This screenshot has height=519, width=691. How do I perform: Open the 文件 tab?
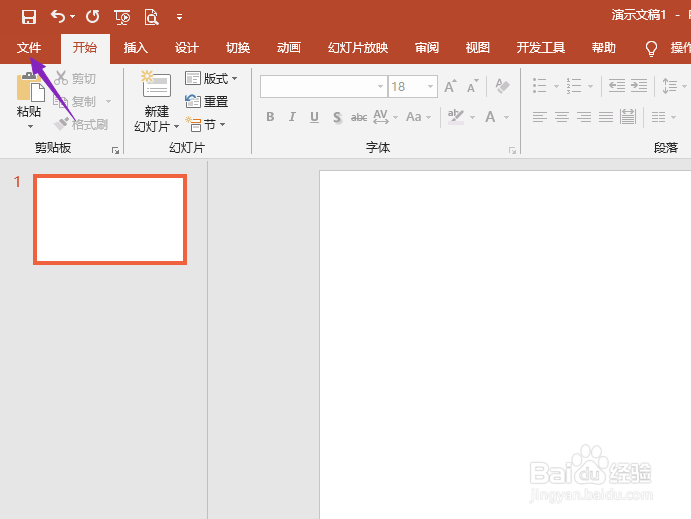click(x=29, y=48)
